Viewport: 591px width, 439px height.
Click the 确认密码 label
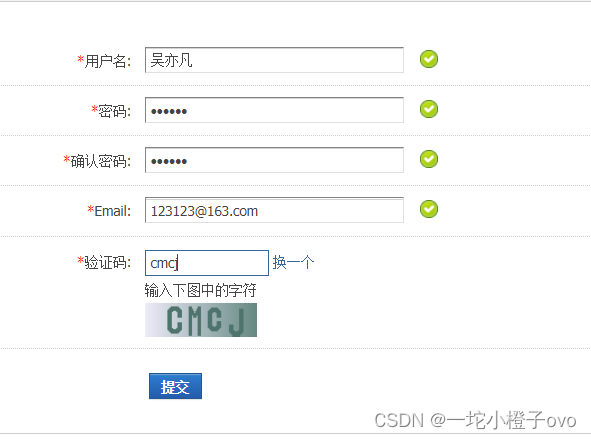click(101, 161)
